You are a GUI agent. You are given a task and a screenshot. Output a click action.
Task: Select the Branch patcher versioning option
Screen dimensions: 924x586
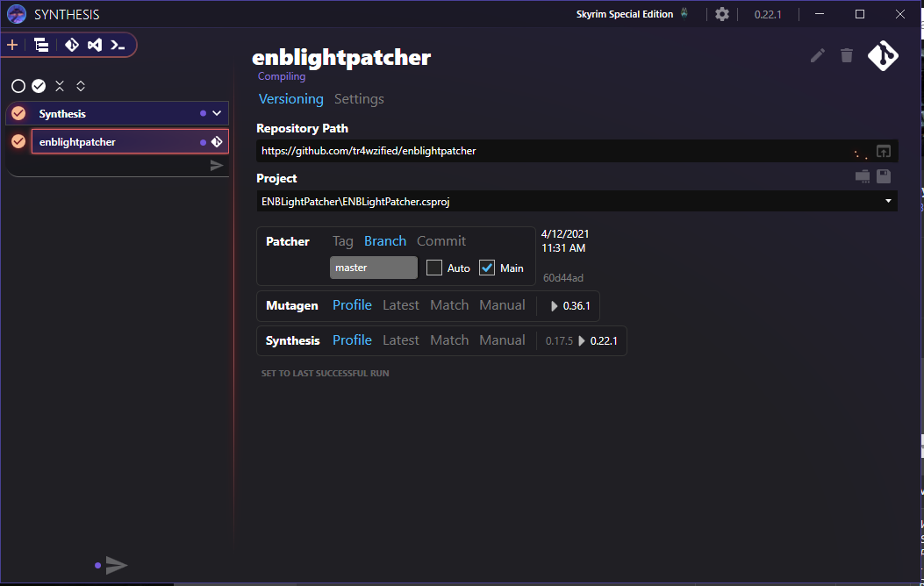[385, 241]
